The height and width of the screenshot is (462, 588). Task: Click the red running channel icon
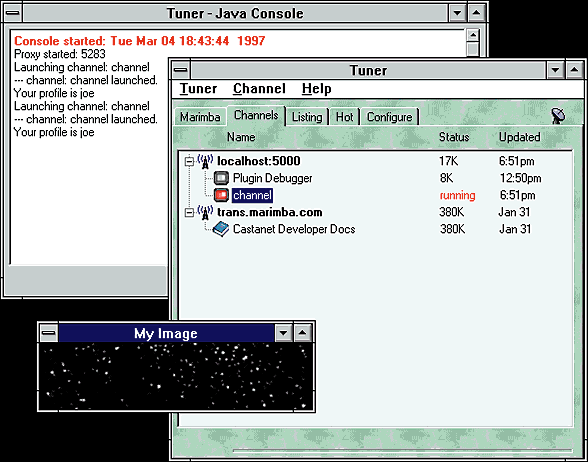(x=221, y=195)
